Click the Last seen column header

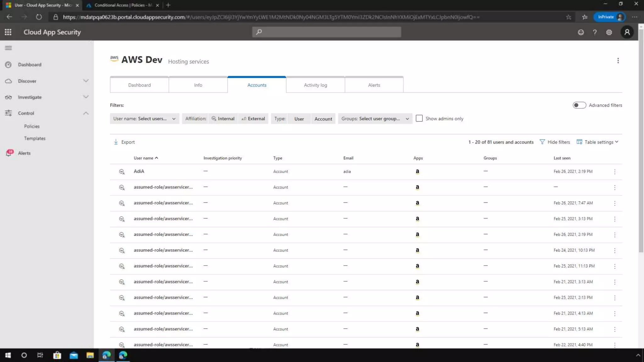point(562,158)
